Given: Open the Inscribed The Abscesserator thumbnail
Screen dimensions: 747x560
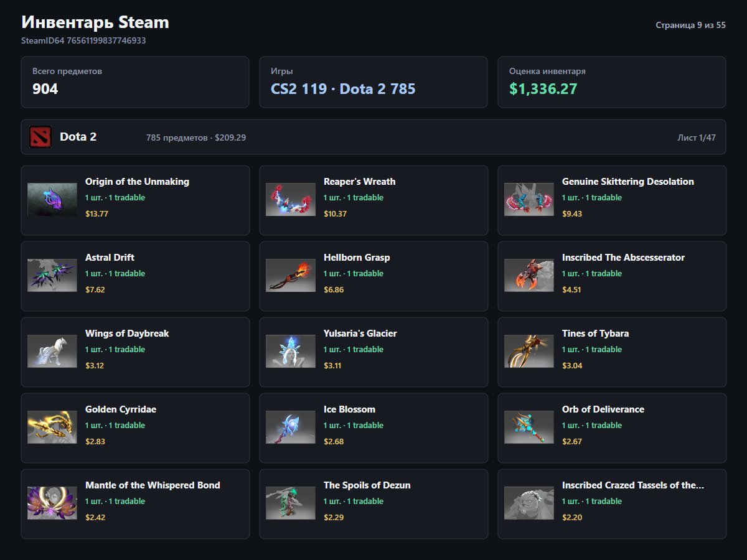Looking at the screenshot, I should pos(529,276).
